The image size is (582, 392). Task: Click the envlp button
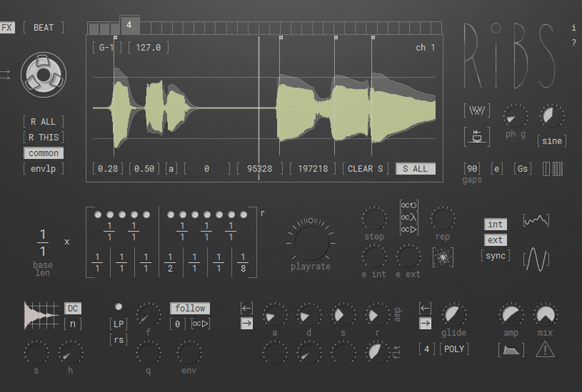(x=43, y=169)
